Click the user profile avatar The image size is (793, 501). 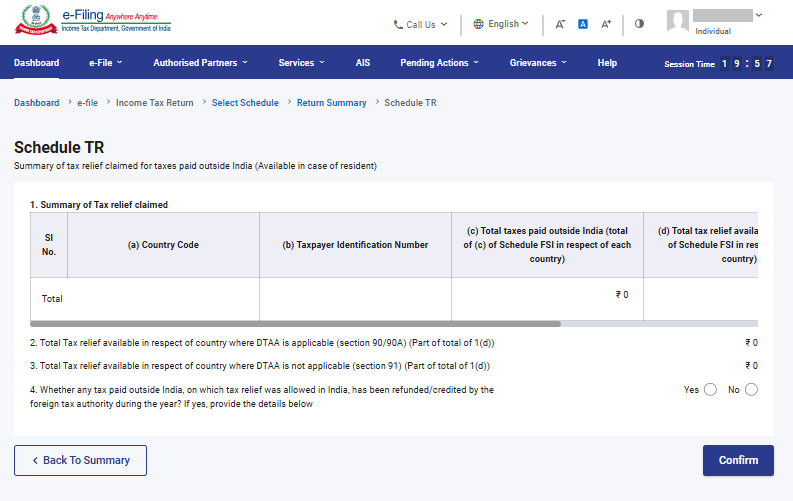click(678, 21)
